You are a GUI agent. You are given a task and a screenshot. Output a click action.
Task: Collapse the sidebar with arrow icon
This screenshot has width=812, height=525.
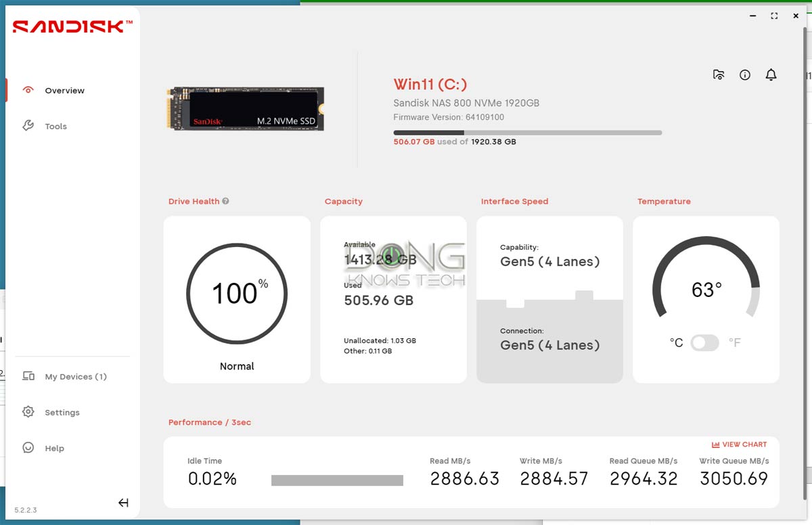pyautogui.click(x=123, y=503)
